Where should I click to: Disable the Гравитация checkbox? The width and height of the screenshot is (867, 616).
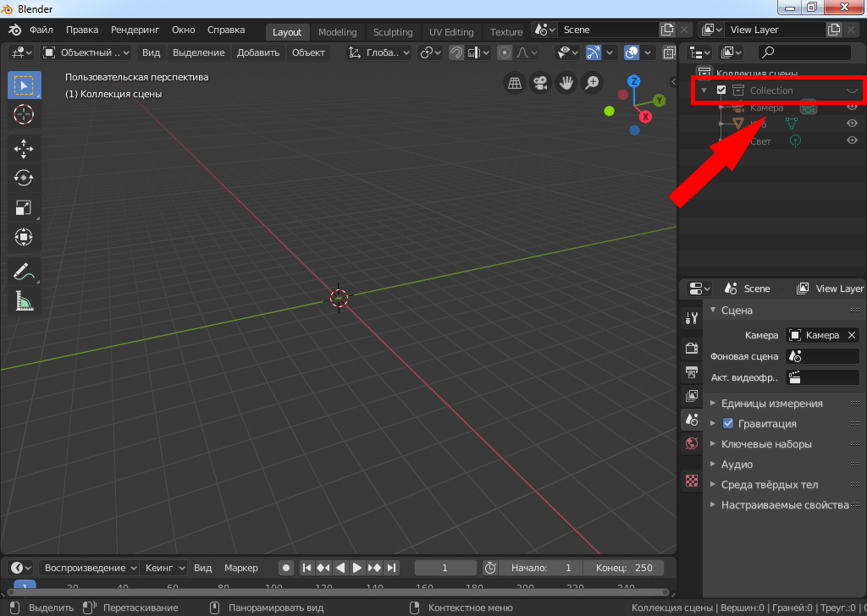pos(727,424)
